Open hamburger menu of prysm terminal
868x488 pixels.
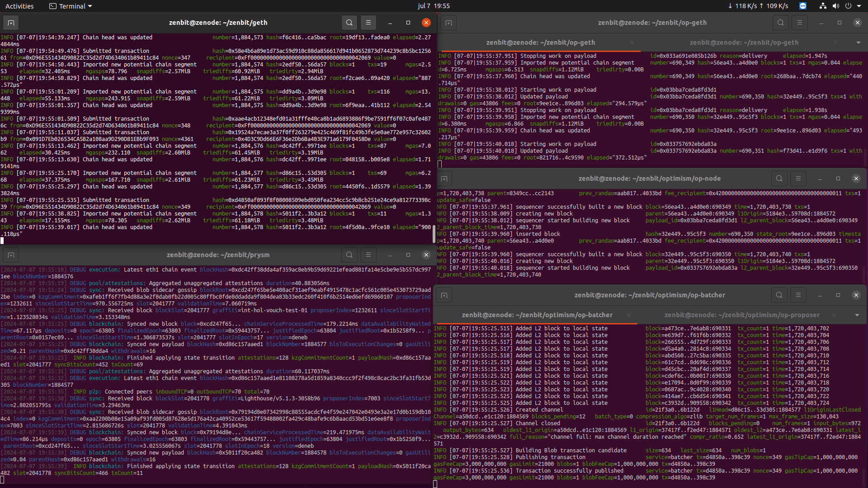point(368,255)
